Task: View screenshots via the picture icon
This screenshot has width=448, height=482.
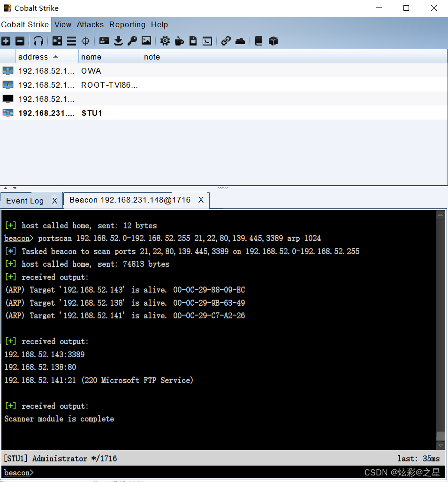Action: 146,41
